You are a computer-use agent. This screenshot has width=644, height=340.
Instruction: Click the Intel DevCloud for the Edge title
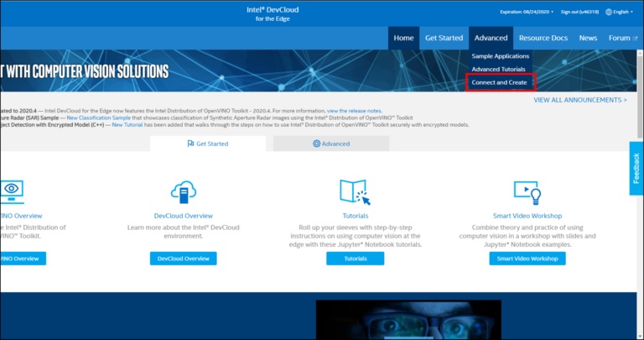(273, 13)
